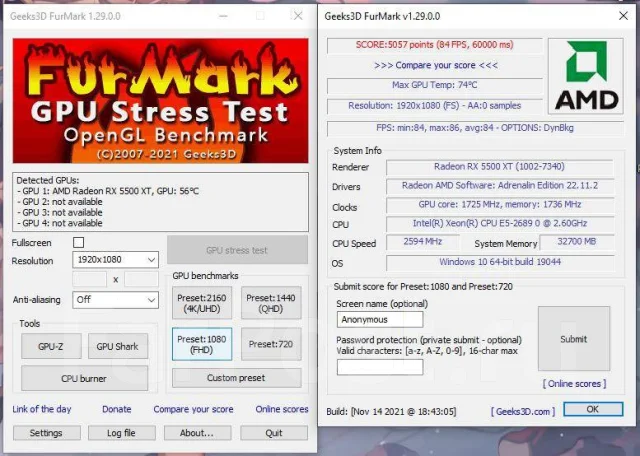Viewport: 640px width, 456px height.
Task: Start the CPU burner tool
Action: [84, 378]
